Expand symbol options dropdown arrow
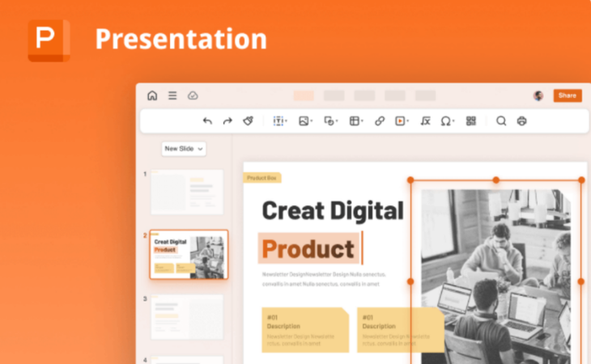Viewport: 591px width, 364px height. coord(453,121)
